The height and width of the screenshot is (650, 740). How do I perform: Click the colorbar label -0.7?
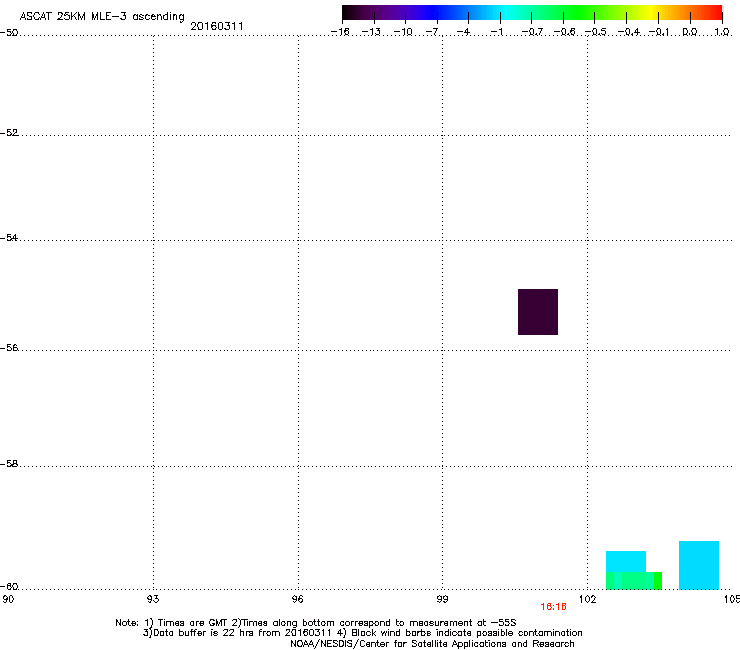532,32
